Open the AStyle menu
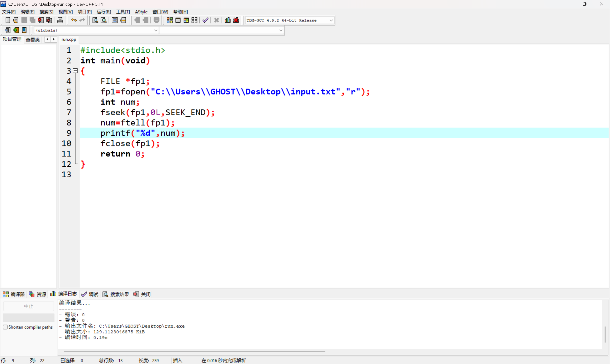This screenshot has height=364, width=610. point(141,12)
